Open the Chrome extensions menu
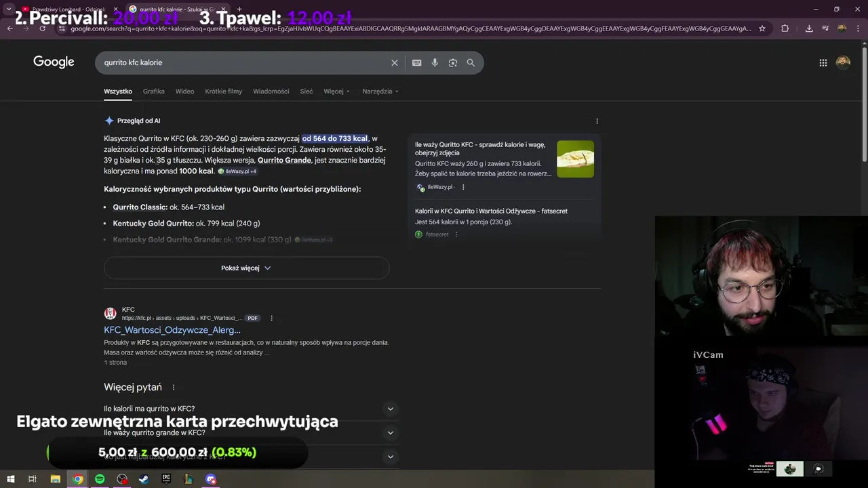Screen dimensions: 868x488 [785, 28]
